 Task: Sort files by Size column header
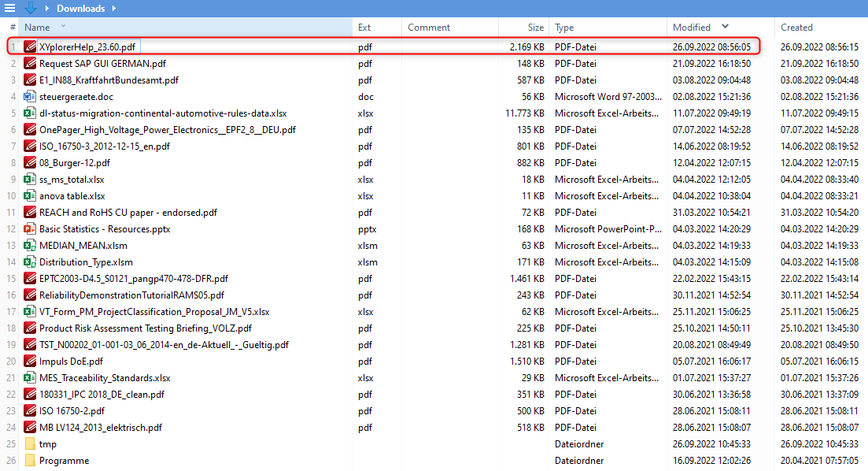pos(535,28)
